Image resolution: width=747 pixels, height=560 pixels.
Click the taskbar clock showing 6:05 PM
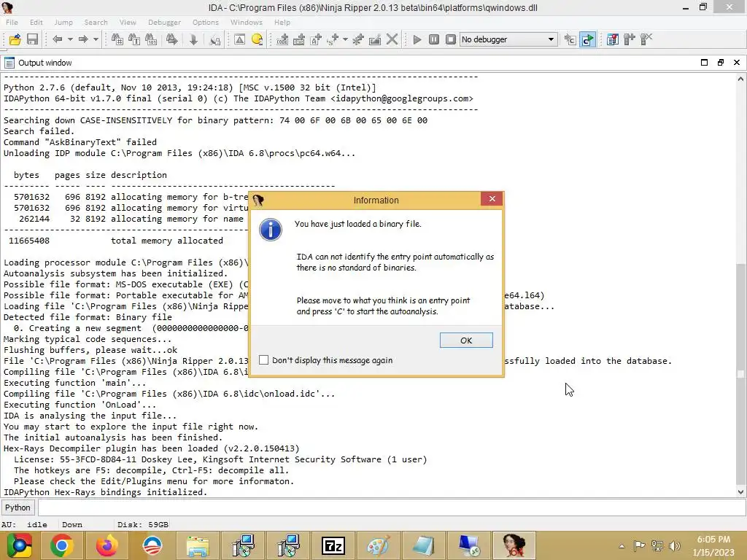[713, 545]
